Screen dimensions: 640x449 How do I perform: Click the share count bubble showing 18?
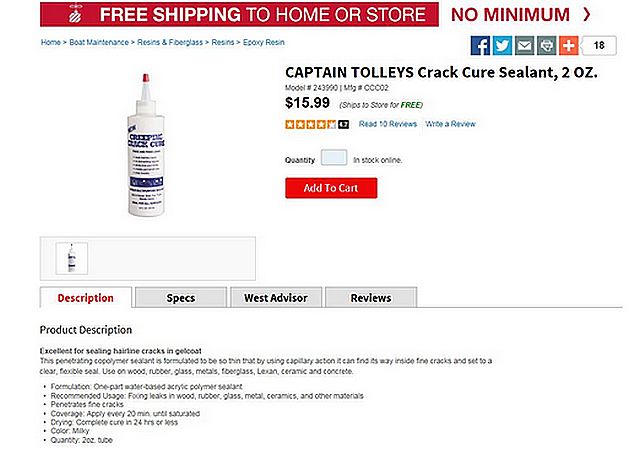pyautogui.click(x=598, y=46)
